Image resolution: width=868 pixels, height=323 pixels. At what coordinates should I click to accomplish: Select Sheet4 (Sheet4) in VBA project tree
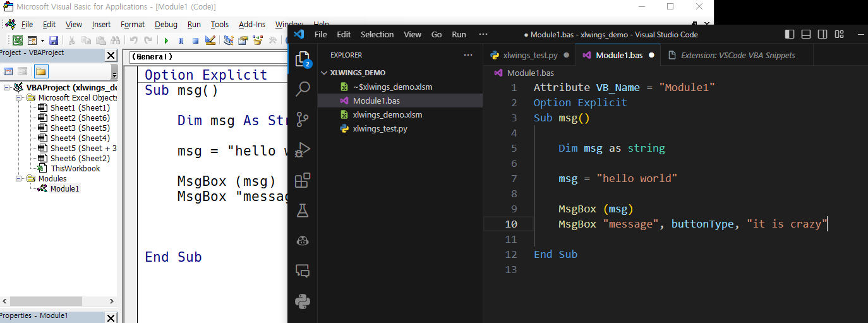click(x=80, y=138)
